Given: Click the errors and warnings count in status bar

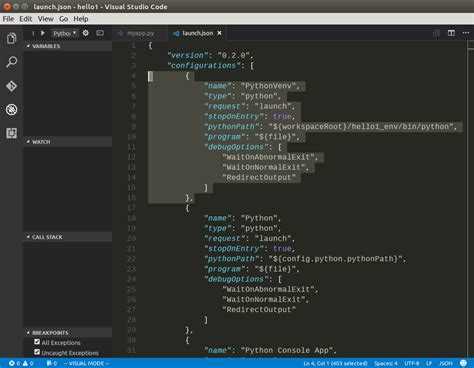Looking at the screenshot, I should coord(21,363).
